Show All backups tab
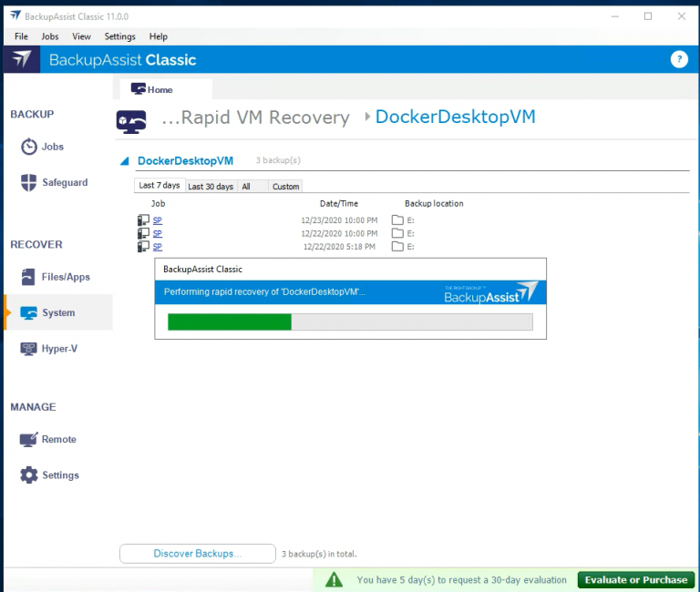The width and height of the screenshot is (700, 592). [246, 186]
